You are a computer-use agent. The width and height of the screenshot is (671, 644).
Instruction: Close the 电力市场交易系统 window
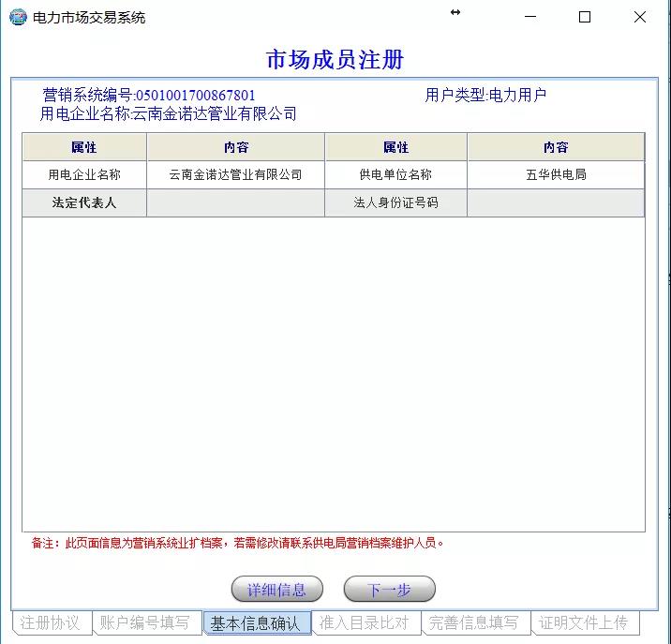pyautogui.click(x=641, y=17)
